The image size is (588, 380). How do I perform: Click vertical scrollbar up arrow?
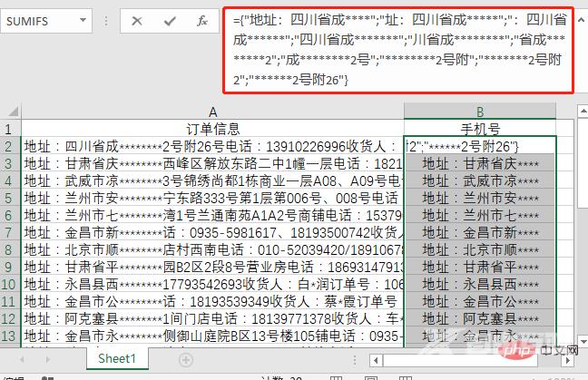click(583, 111)
